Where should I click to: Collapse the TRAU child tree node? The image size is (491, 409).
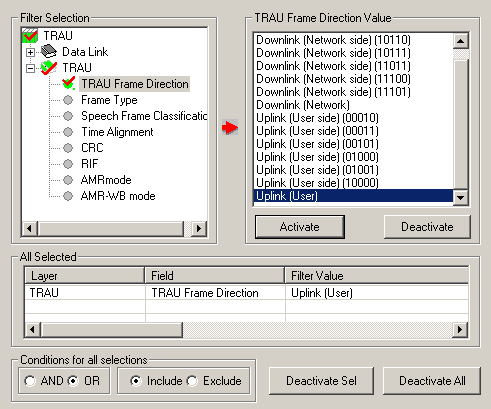(30, 68)
